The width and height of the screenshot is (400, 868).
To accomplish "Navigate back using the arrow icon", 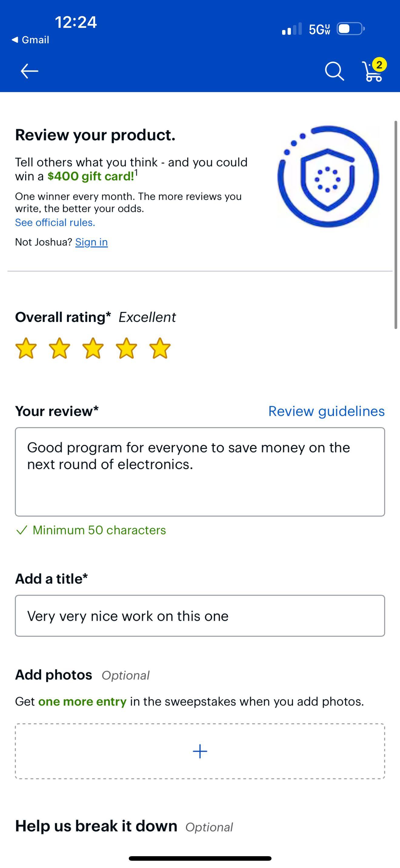I will point(29,71).
